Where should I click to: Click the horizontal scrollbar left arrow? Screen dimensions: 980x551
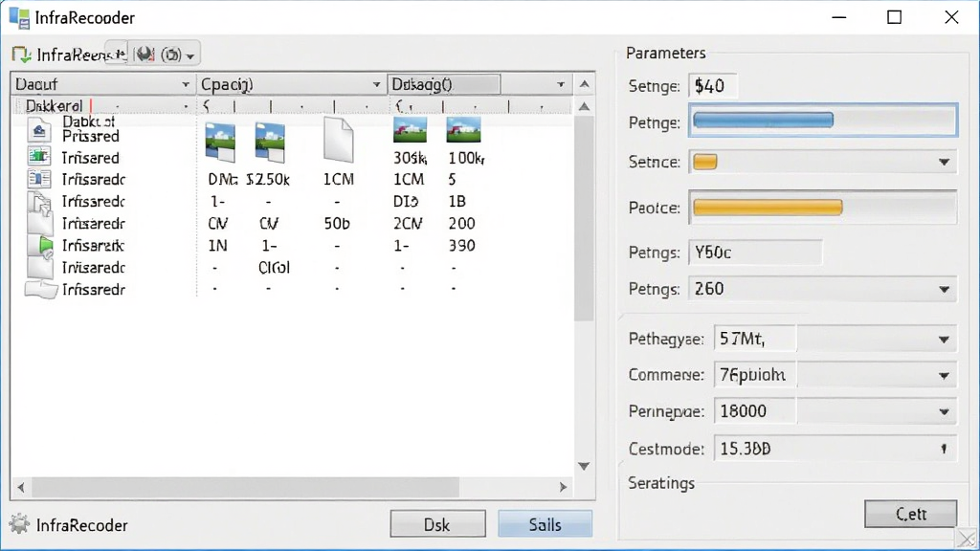21,487
